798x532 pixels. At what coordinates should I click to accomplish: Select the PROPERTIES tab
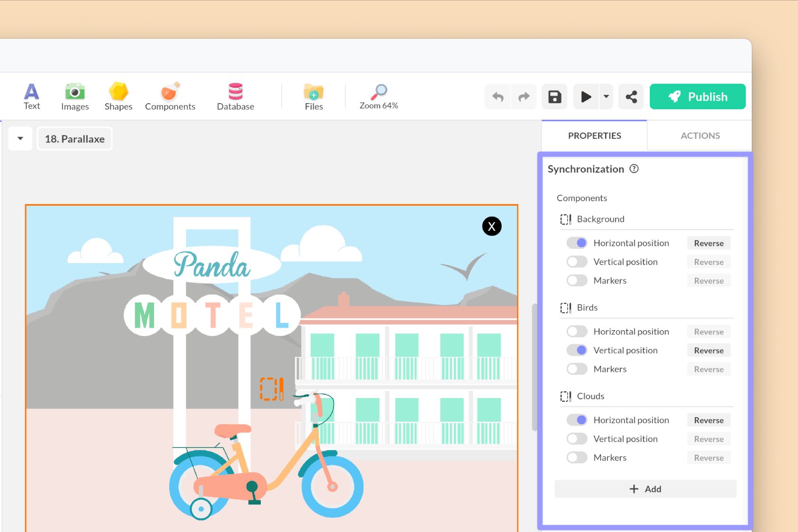tap(594, 136)
